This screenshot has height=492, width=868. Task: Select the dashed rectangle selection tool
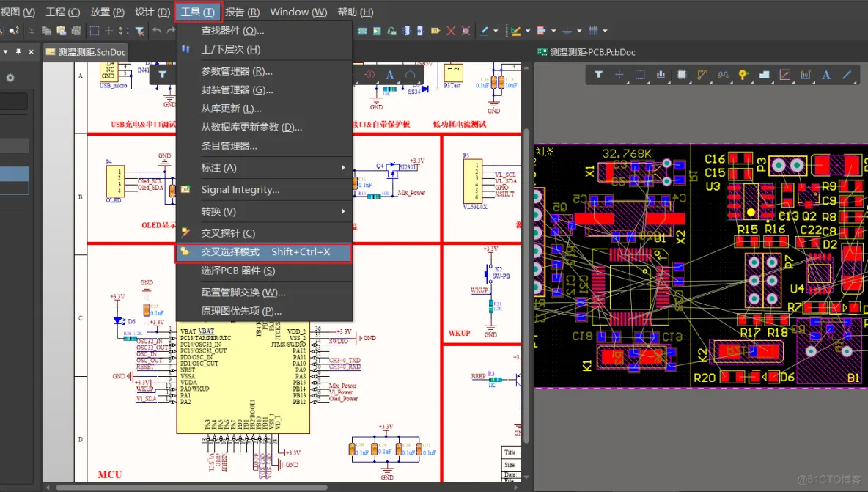point(95,31)
